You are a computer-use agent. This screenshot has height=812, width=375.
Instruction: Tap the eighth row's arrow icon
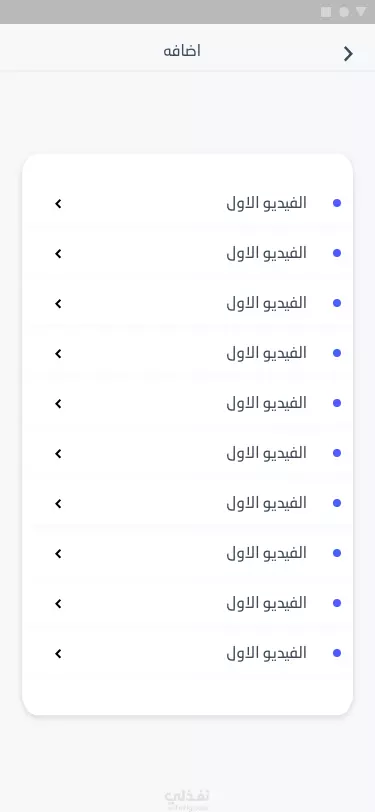coord(59,554)
